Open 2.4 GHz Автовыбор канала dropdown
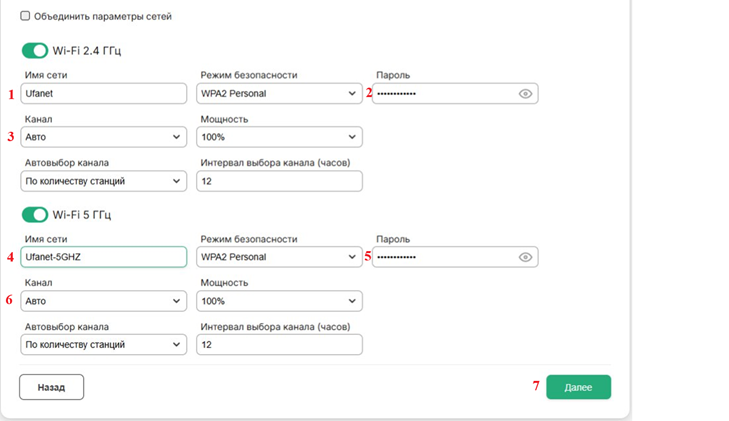 pos(104,181)
